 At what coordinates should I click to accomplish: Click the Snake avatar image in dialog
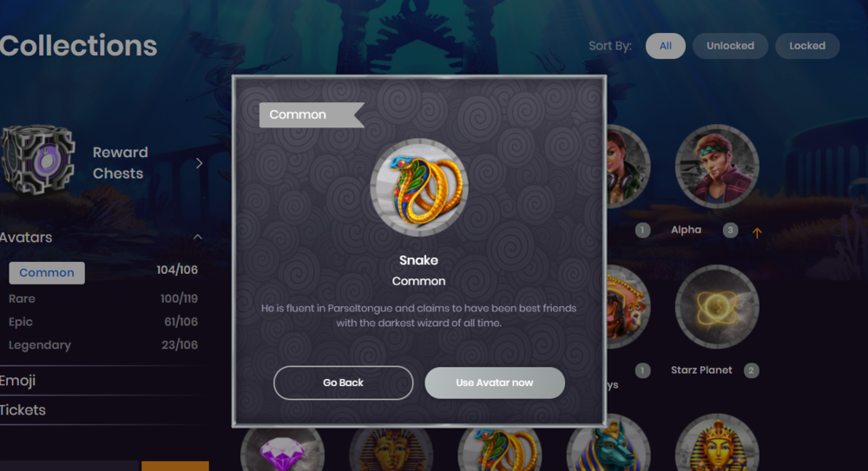tap(419, 187)
